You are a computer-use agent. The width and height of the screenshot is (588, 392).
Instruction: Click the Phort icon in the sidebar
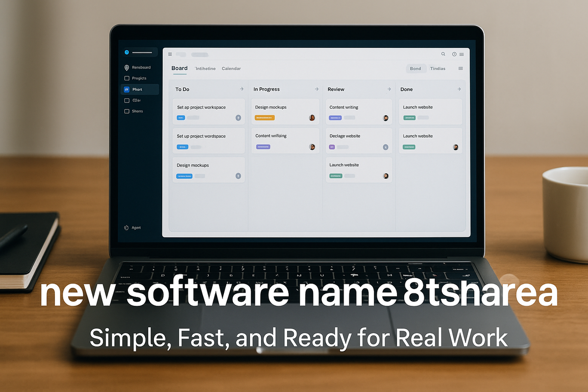127,89
